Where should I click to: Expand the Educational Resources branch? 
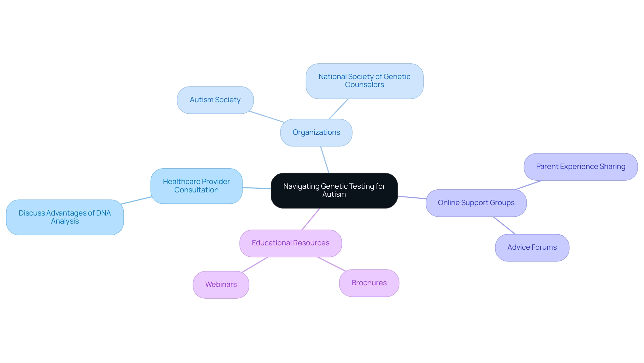[290, 242]
